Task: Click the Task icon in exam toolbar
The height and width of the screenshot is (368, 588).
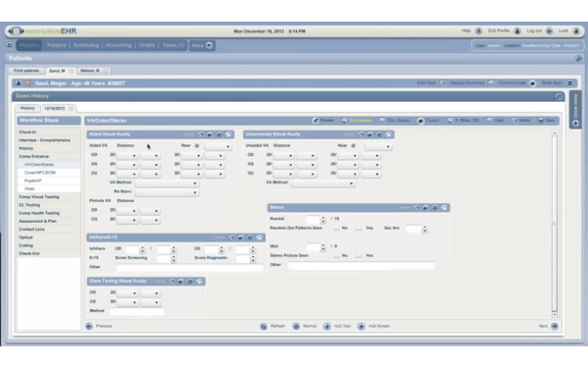Action: 489,121
